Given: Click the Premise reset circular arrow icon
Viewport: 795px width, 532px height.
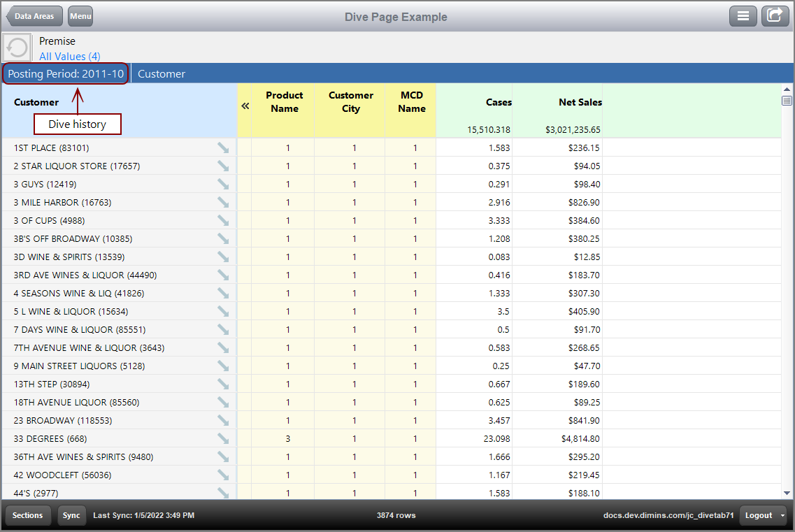Looking at the screenshot, I should click(17, 48).
